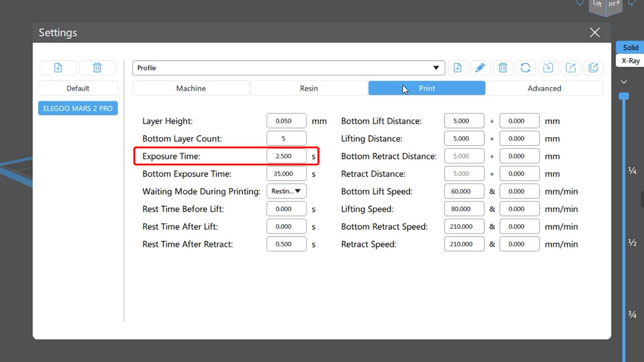The width and height of the screenshot is (644, 362).
Task: Add a new machine in left panel
Action: click(x=58, y=68)
